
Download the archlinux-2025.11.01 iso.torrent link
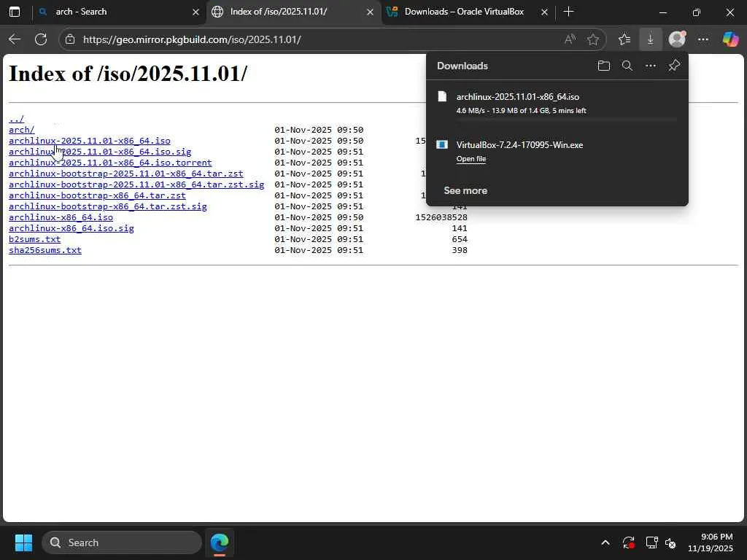coord(110,163)
